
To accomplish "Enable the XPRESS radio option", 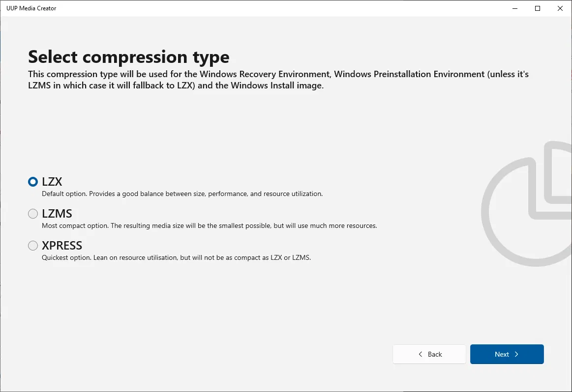I will tap(33, 245).
